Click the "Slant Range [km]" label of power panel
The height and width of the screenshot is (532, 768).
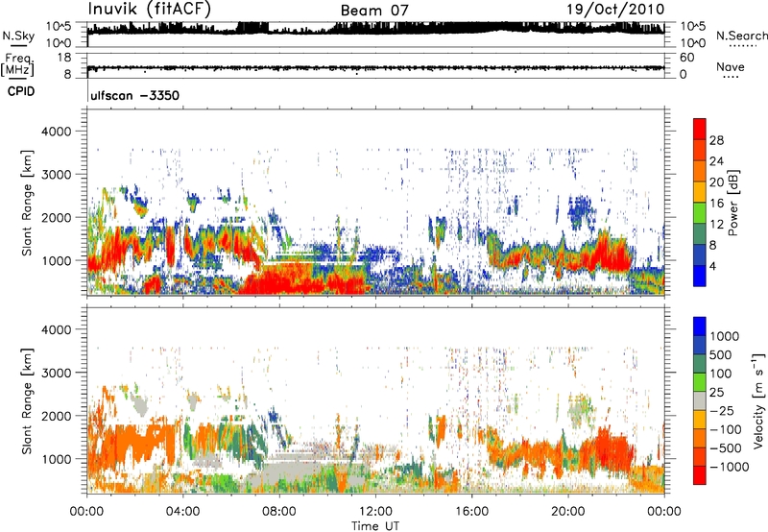[x=27, y=203]
